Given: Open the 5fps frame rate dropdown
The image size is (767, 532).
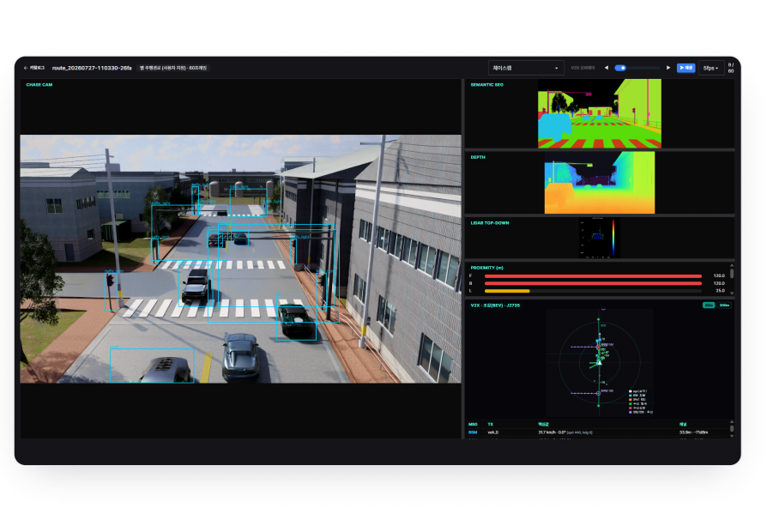Looking at the screenshot, I should pyautogui.click(x=710, y=68).
